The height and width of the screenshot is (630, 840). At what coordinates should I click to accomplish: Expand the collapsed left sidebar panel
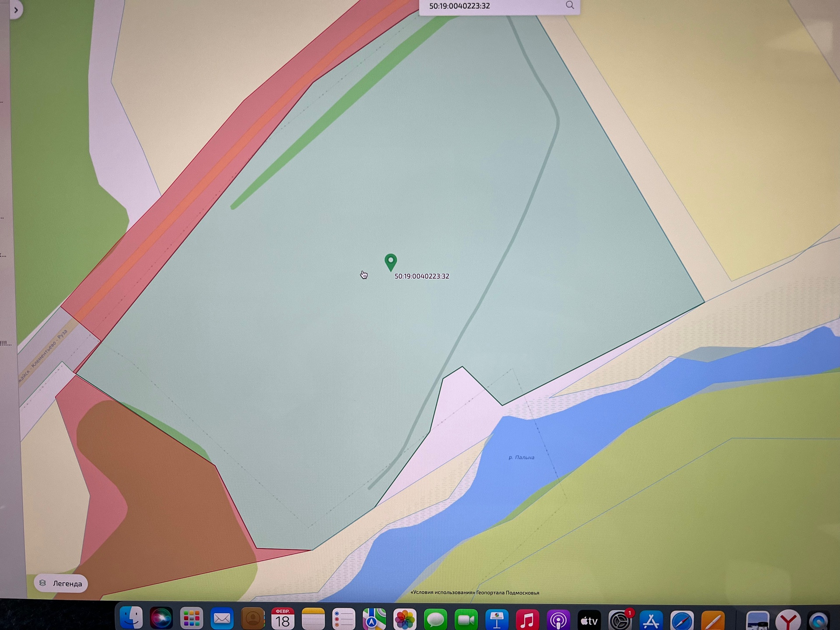tap(16, 10)
